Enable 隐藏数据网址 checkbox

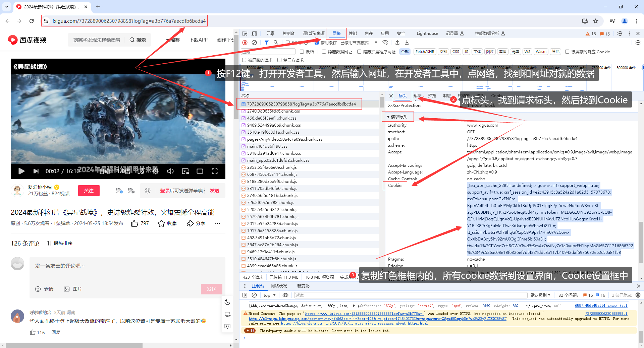tap(324, 52)
